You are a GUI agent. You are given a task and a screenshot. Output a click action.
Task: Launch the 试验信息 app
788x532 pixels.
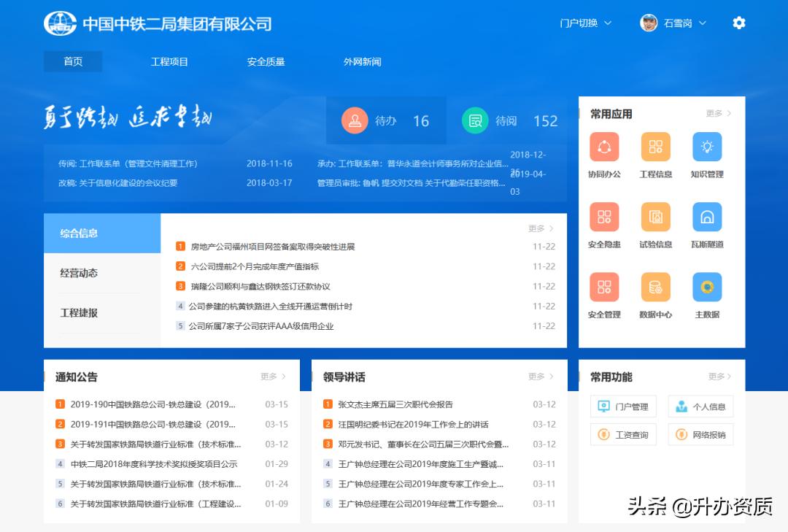coord(655,217)
